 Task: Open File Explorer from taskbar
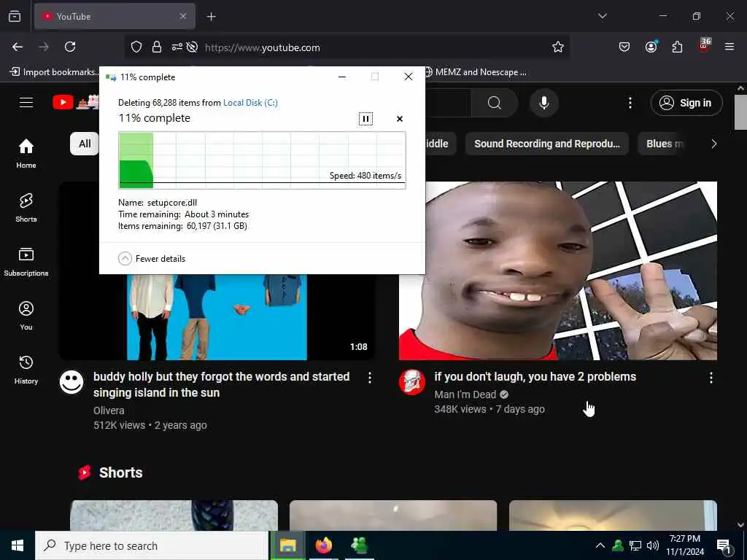click(x=287, y=545)
